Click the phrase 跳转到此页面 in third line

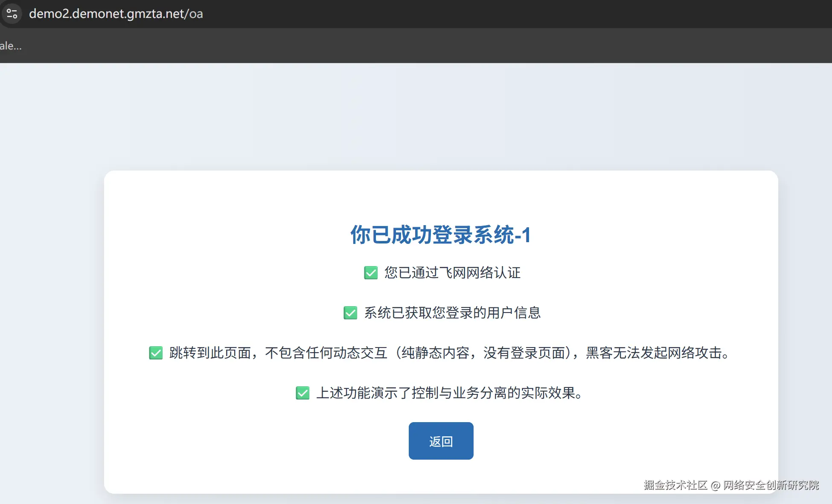[x=210, y=353]
